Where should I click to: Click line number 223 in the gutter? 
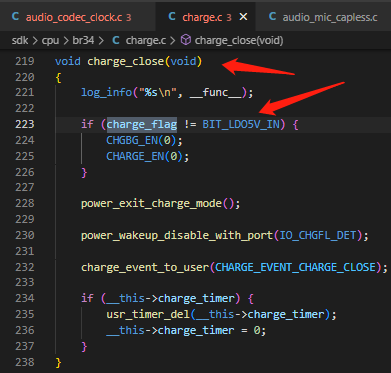25,124
